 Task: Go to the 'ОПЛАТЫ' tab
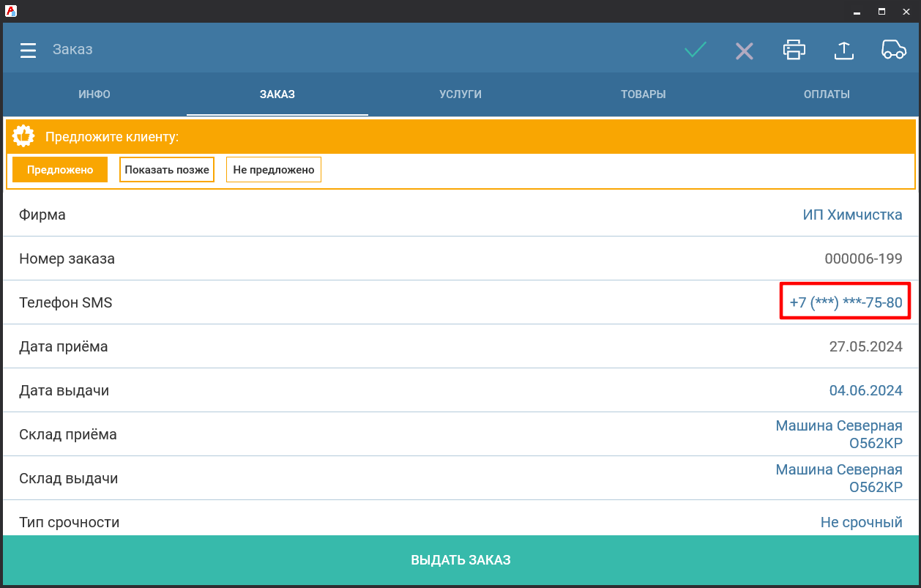pos(827,94)
